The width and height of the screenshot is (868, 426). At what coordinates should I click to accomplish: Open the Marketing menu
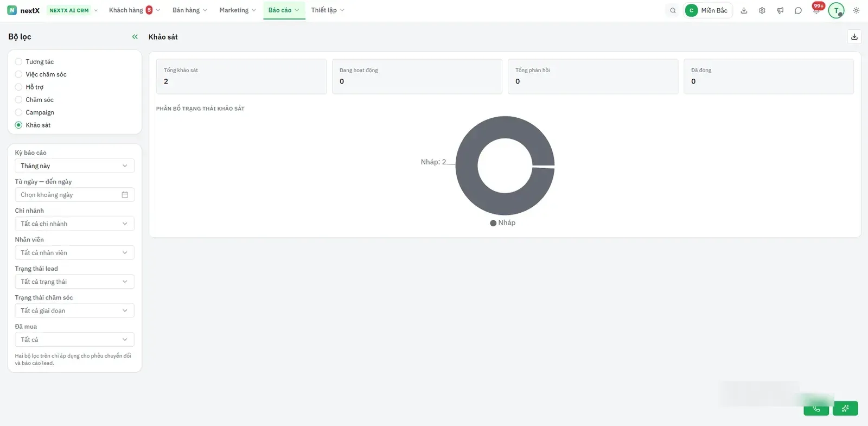[238, 10]
